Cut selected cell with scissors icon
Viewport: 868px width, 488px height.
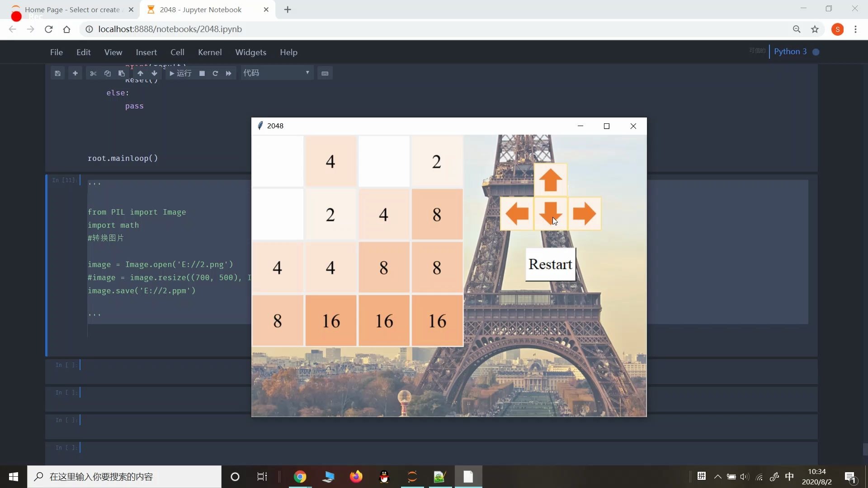(x=93, y=73)
